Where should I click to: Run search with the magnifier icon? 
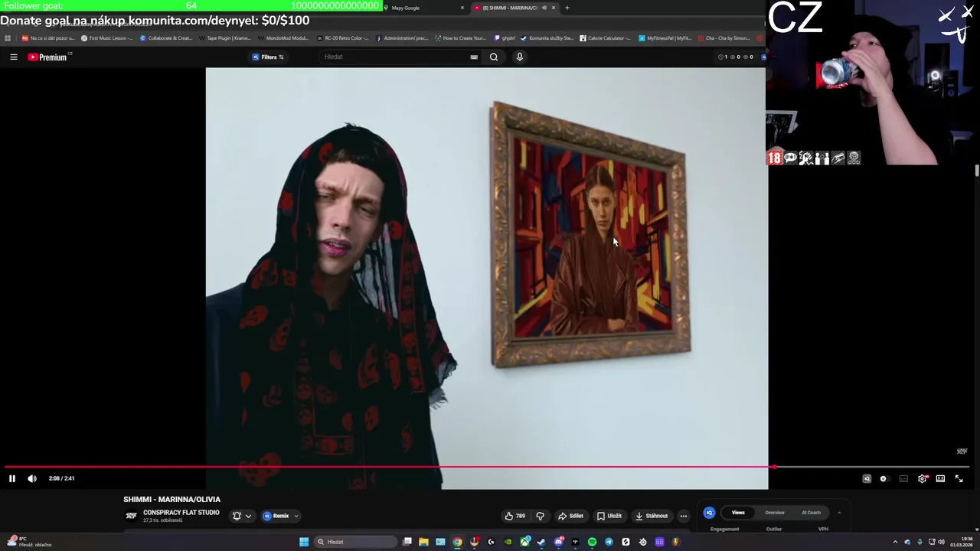pyautogui.click(x=494, y=57)
